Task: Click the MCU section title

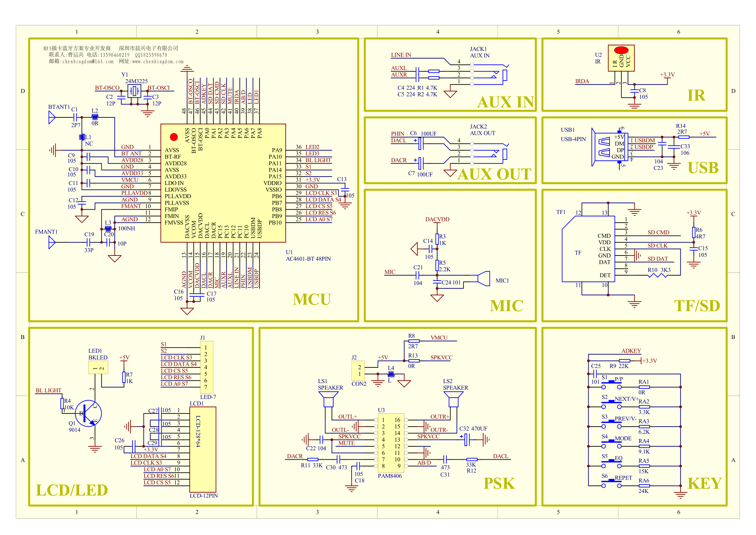Action: (x=312, y=300)
